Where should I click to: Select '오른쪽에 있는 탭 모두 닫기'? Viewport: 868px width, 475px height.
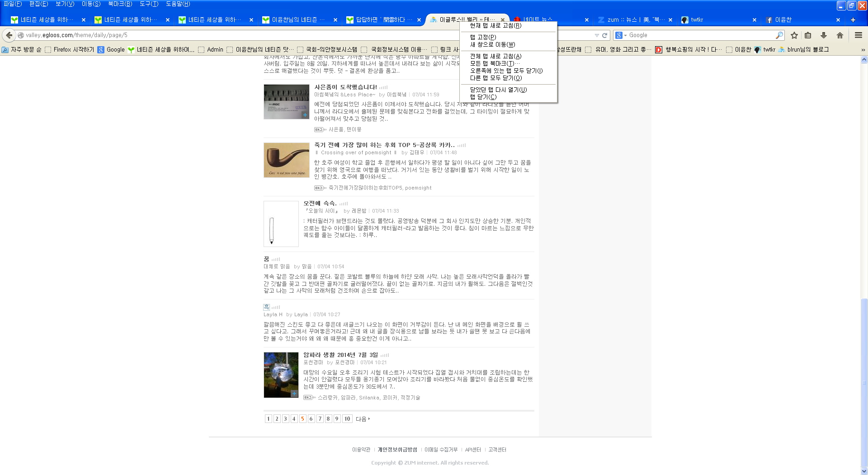(x=508, y=71)
